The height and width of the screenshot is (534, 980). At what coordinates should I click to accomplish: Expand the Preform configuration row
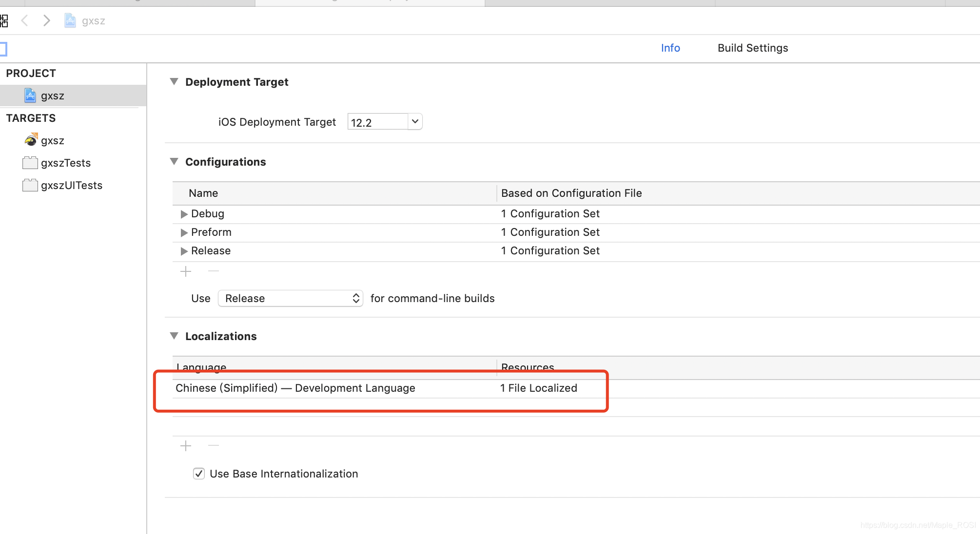184,232
